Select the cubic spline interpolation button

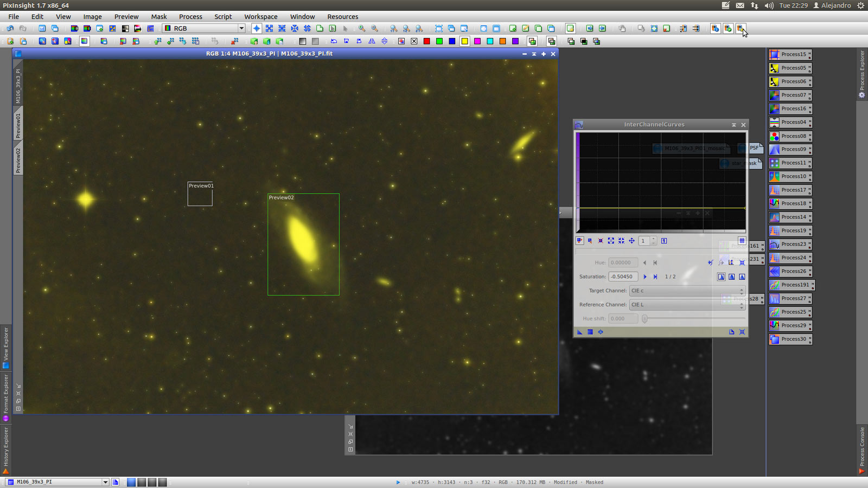(x=732, y=277)
